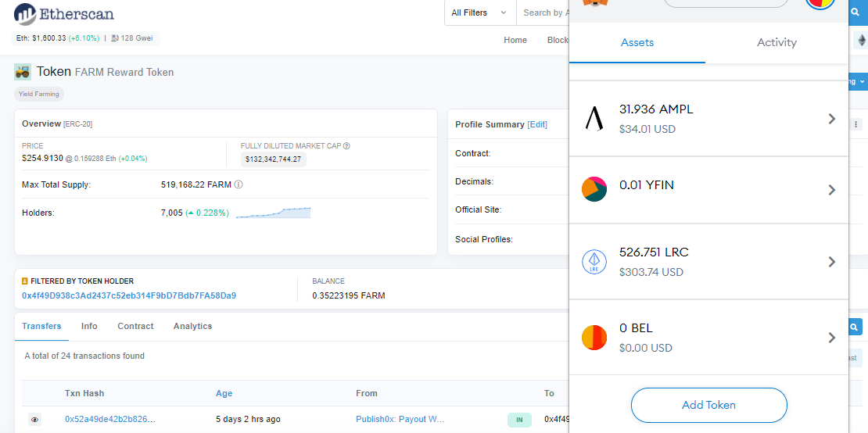
Task: Expand the AMPL asset chevron
Action: pyautogui.click(x=831, y=118)
